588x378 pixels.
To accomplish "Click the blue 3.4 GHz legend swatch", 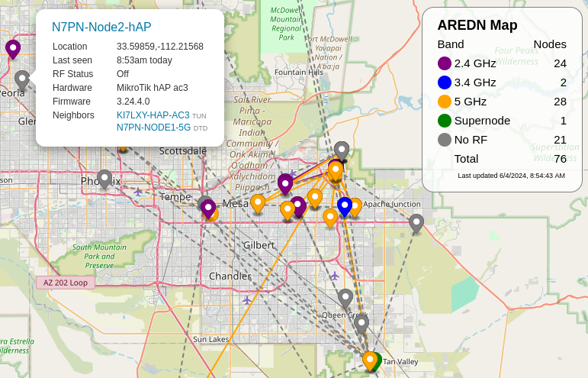I will [445, 82].
